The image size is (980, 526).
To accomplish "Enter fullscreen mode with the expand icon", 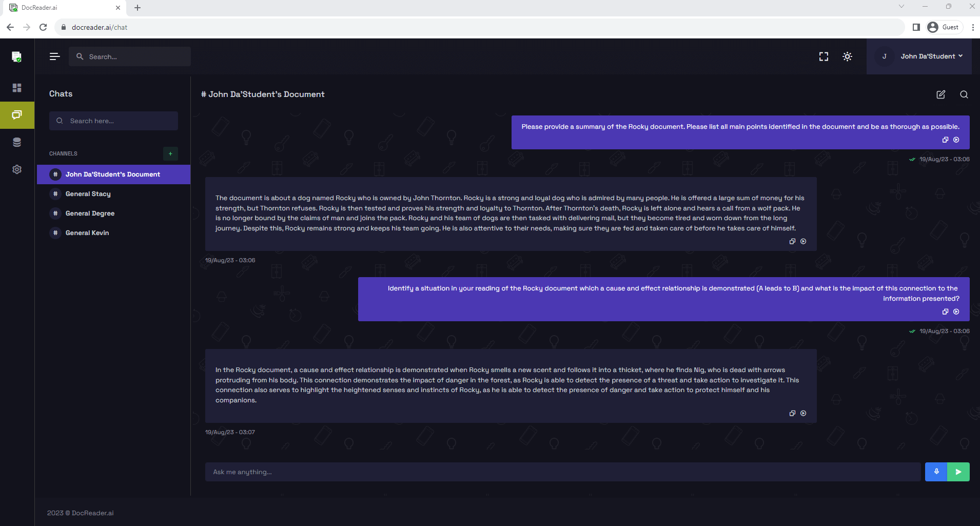I will [x=824, y=56].
